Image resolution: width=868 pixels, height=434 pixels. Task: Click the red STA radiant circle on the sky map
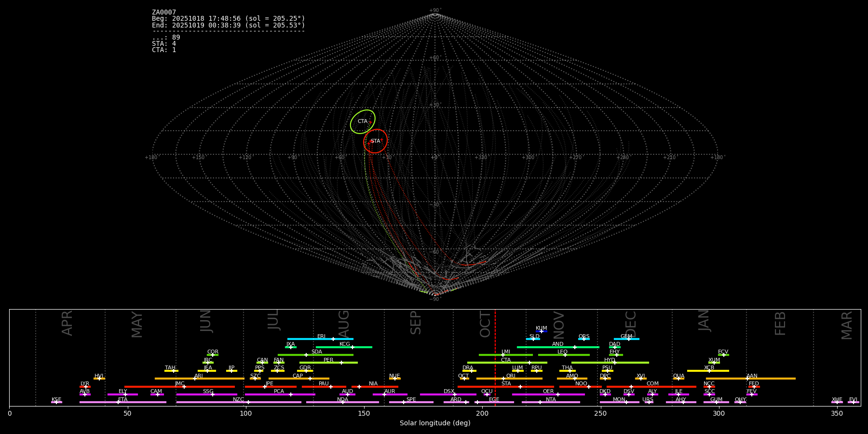[x=375, y=141]
